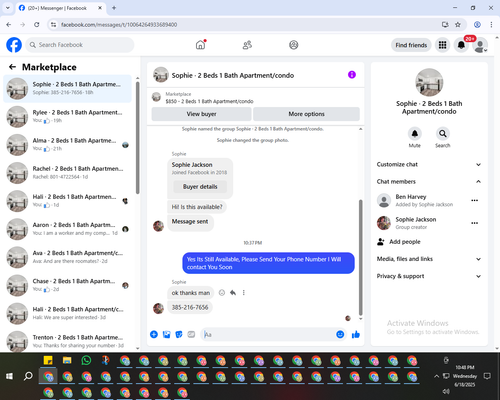Open Windows Start menu

(x=9, y=376)
